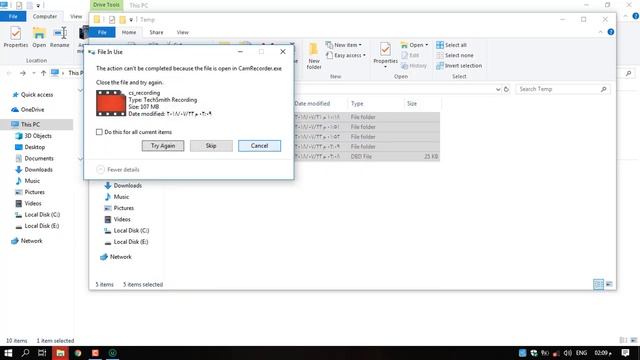Switch Temp window to details view icon
The image size is (640, 360).
point(598,284)
